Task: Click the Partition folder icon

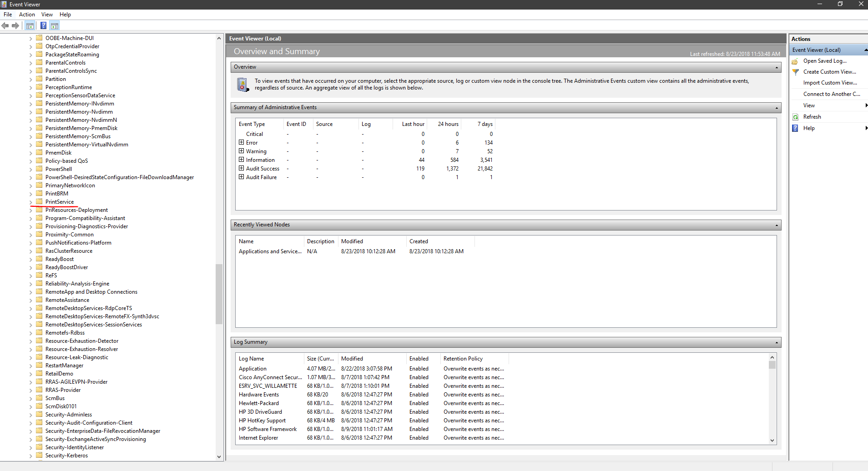Action: click(x=40, y=79)
